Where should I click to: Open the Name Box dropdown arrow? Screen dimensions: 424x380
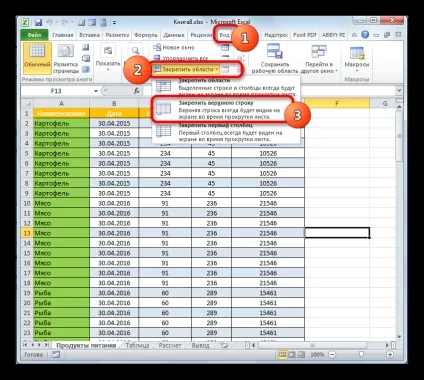point(96,91)
